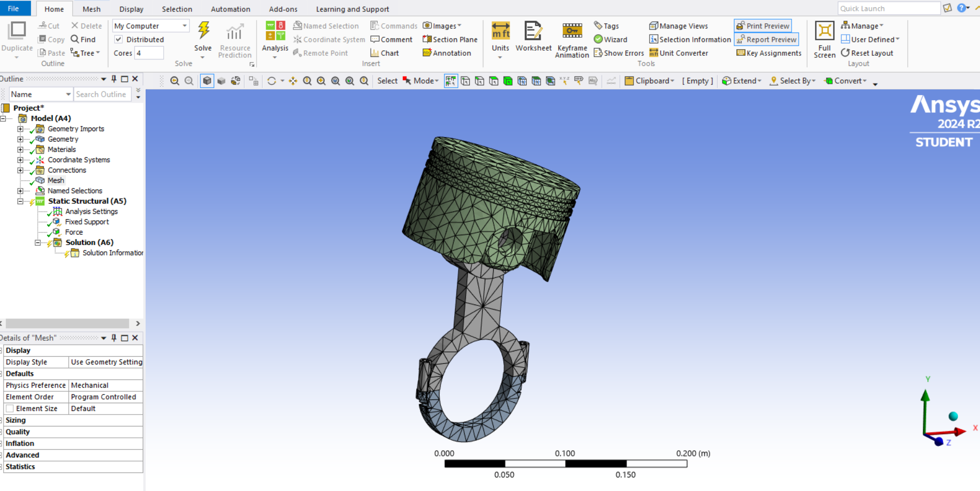Image resolution: width=980 pixels, height=491 pixels.
Task: Insert a Section Plane
Action: click(450, 39)
